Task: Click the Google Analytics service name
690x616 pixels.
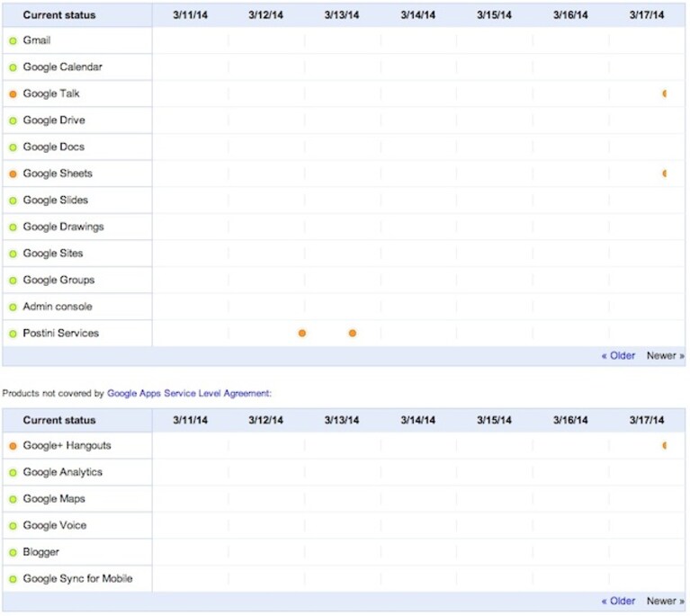Action: point(62,472)
